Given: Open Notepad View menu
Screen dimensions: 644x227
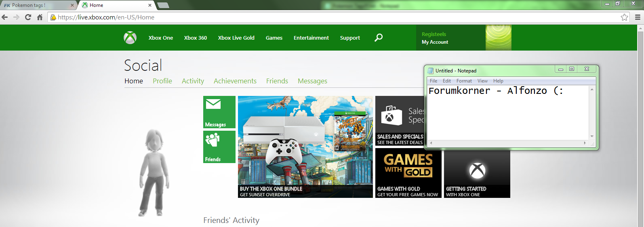Looking at the screenshot, I should (x=482, y=81).
